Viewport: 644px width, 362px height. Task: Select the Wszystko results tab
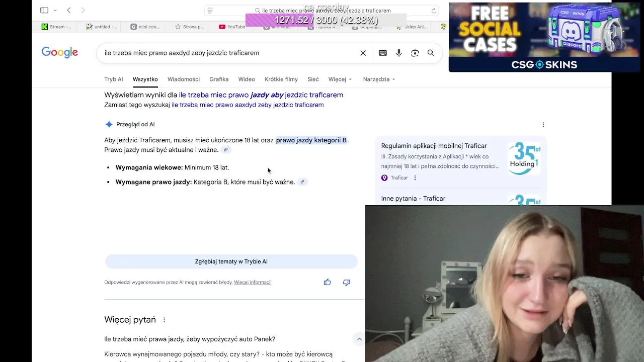145,79
